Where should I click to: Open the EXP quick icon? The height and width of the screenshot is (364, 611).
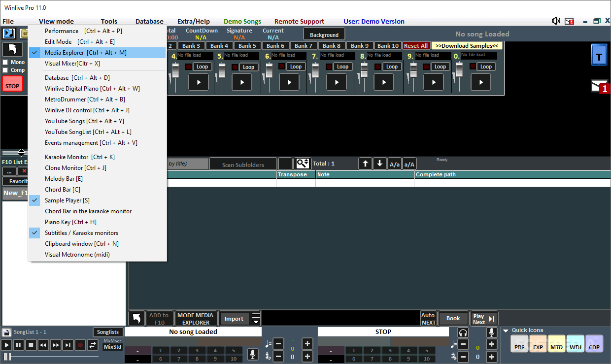[x=538, y=344]
